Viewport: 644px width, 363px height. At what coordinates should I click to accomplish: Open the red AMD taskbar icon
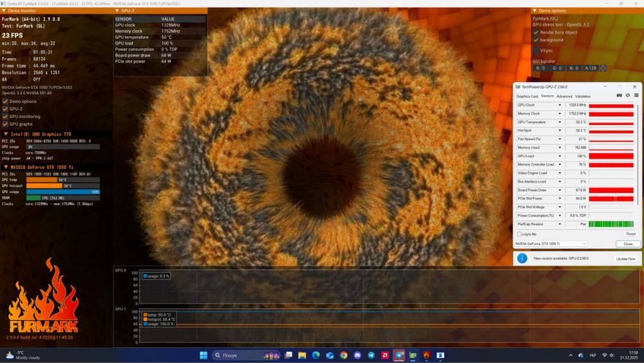point(385,355)
